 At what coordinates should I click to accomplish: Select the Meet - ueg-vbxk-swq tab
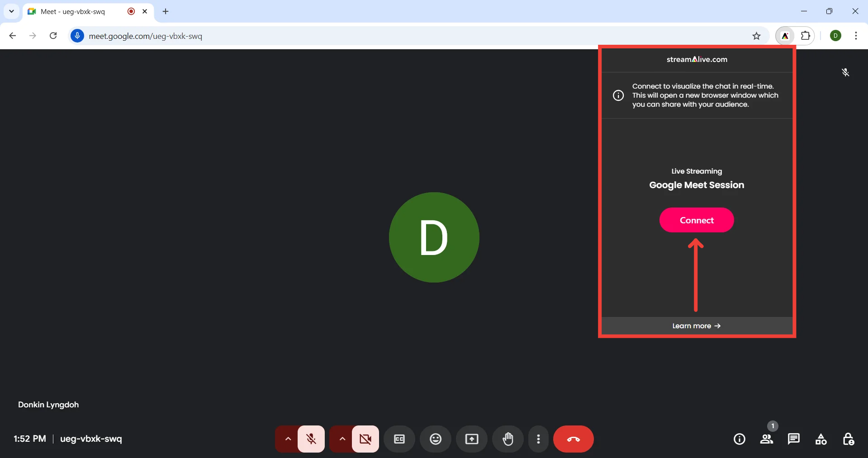pos(88,11)
